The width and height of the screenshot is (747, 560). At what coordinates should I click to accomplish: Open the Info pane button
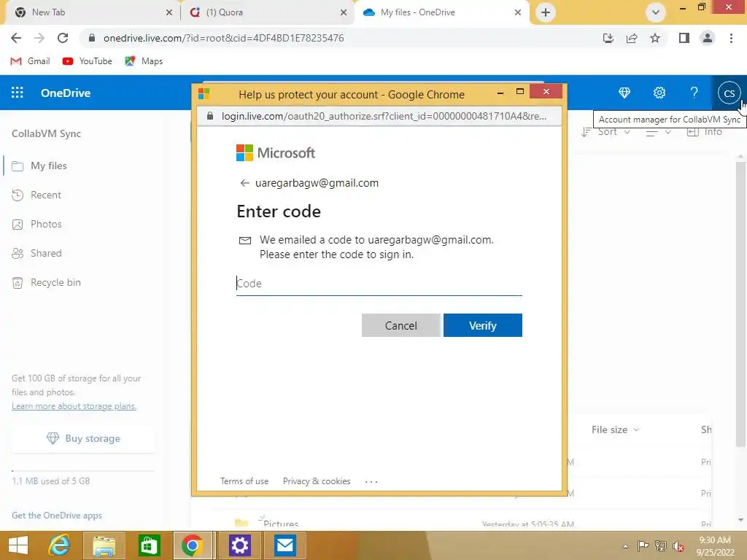tap(704, 132)
